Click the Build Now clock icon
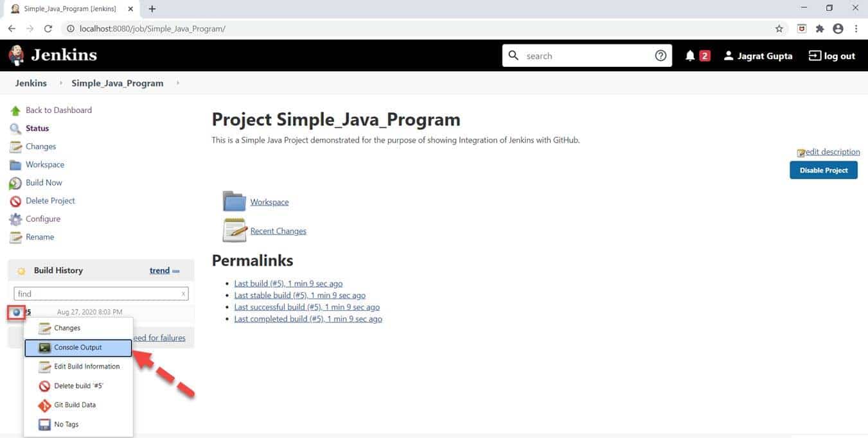 point(15,183)
